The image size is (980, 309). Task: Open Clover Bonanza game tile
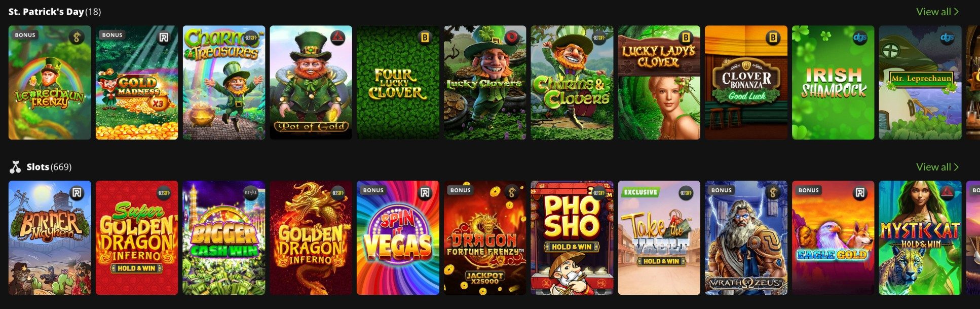pyautogui.click(x=746, y=83)
